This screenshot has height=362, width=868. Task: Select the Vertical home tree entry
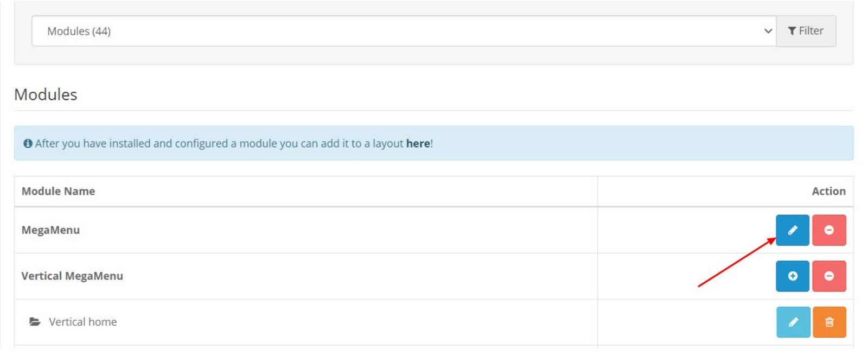(x=82, y=322)
